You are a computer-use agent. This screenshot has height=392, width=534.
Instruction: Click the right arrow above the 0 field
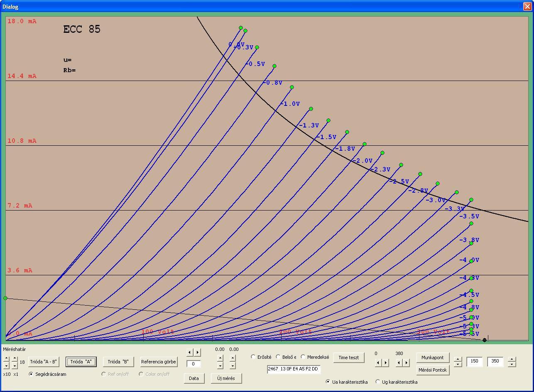pos(197,353)
